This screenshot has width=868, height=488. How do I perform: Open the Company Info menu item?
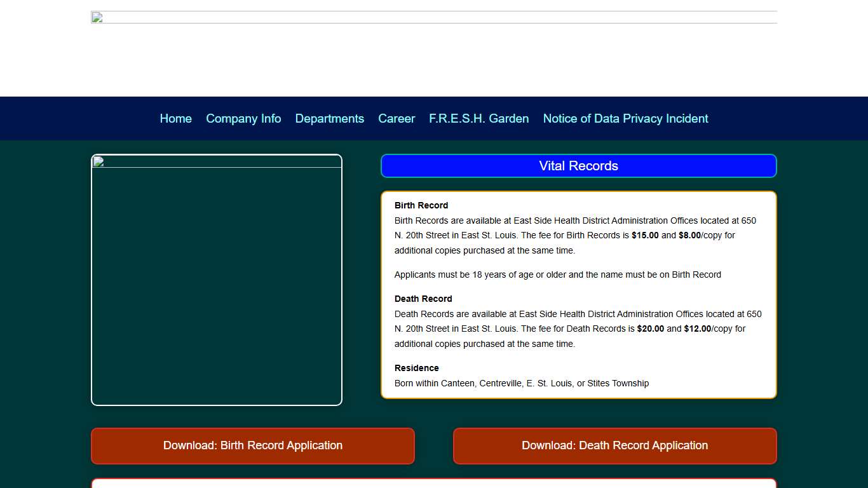pyautogui.click(x=243, y=119)
